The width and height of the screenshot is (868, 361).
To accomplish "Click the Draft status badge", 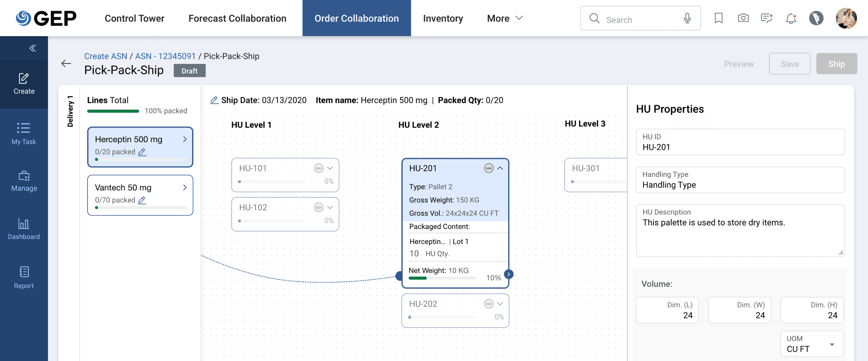I will click(x=189, y=71).
